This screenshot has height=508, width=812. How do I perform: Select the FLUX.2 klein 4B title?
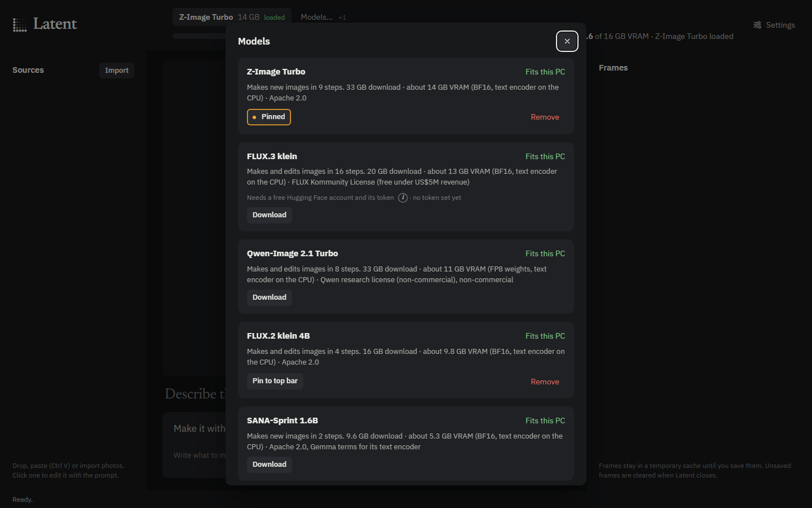tap(278, 336)
